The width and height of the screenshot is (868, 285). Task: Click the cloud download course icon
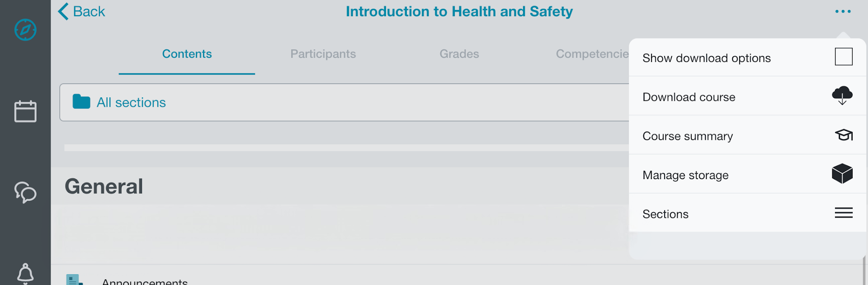(842, 95)
